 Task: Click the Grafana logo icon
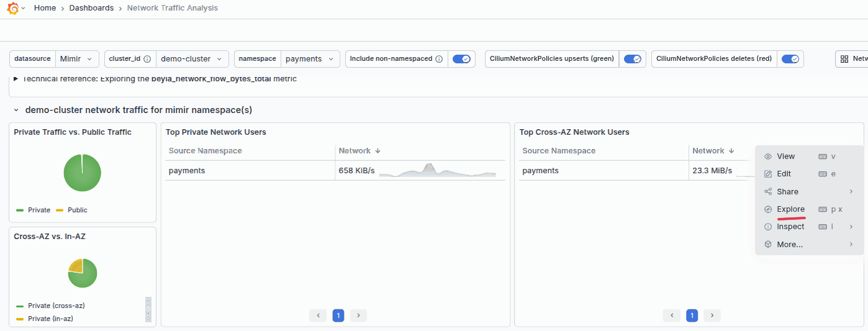click(12, 8)
